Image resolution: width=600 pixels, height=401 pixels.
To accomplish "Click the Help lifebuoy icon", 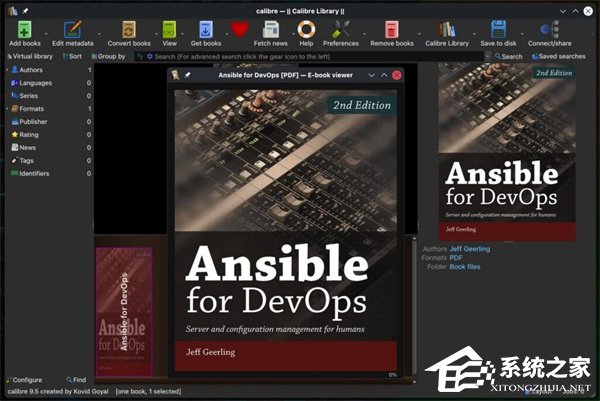I will (x=306, y=30).
